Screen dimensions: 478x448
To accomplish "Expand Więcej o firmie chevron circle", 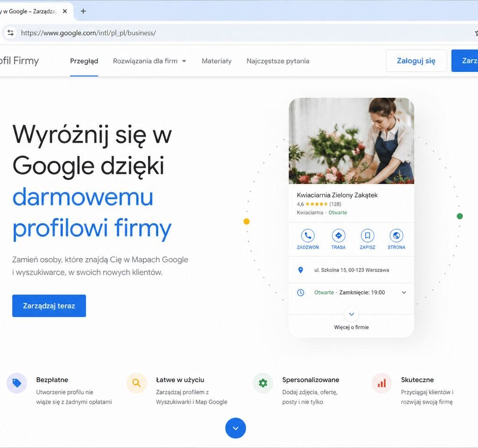I will pyautogui.click(x=351, y=314).
